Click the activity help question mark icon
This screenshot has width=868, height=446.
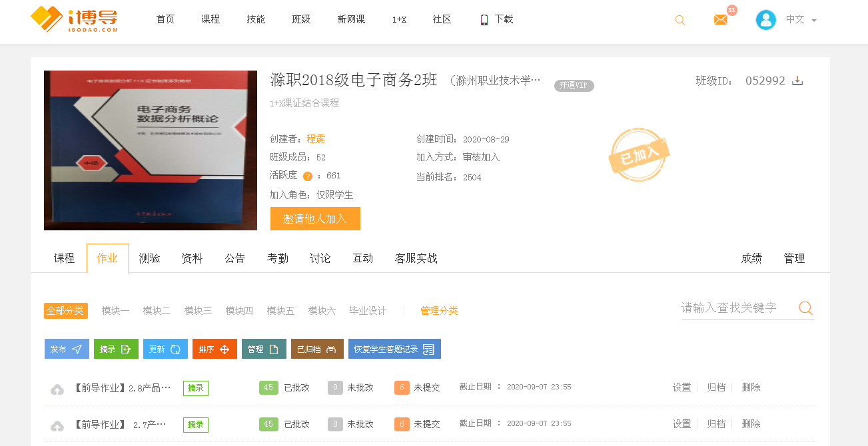[x=307, y=176]
